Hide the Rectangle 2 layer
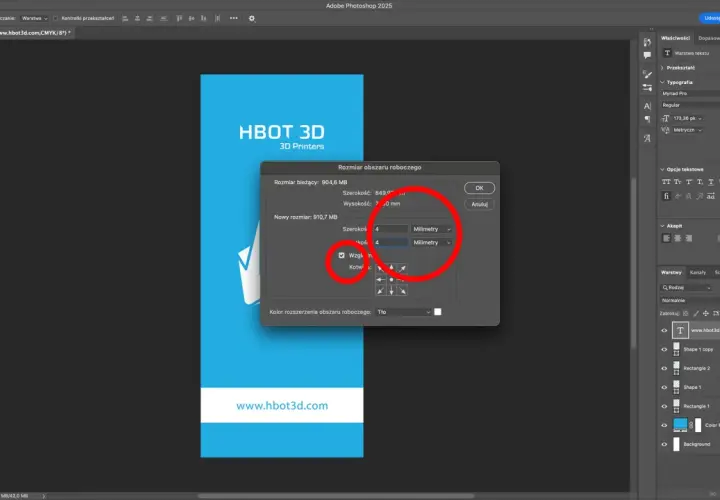The width and height of the screenshot is (720, 500). [x=664, y=368]
